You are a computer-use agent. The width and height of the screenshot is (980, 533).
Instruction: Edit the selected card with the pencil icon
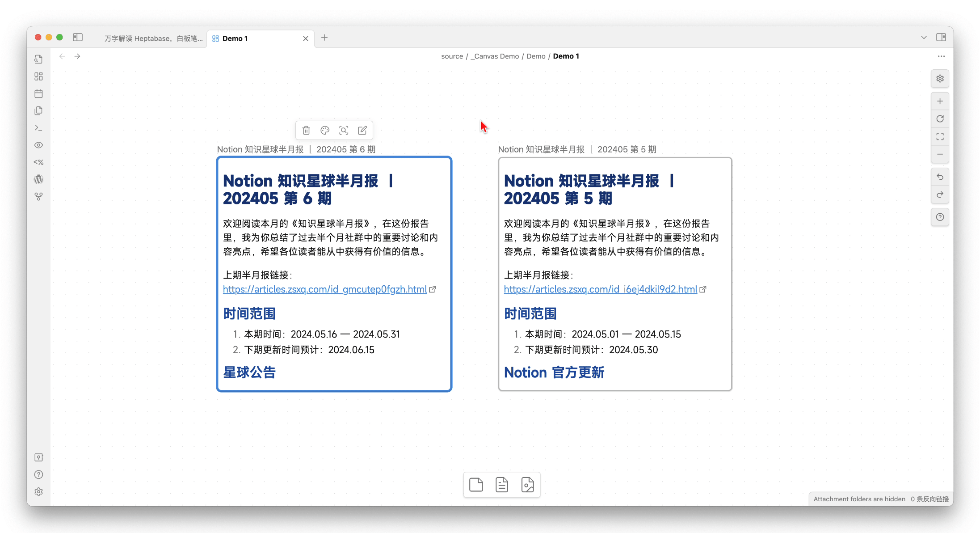coord(362,130)
